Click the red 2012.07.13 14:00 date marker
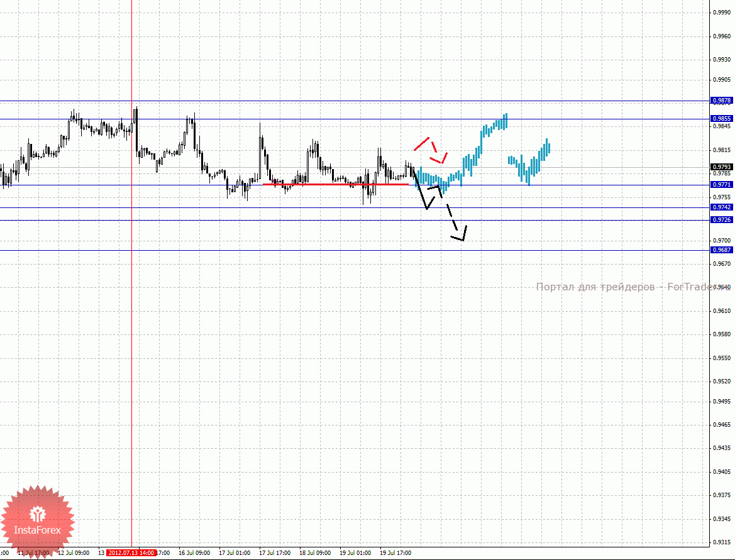This screenshot has width=735, height=560. 131,553
